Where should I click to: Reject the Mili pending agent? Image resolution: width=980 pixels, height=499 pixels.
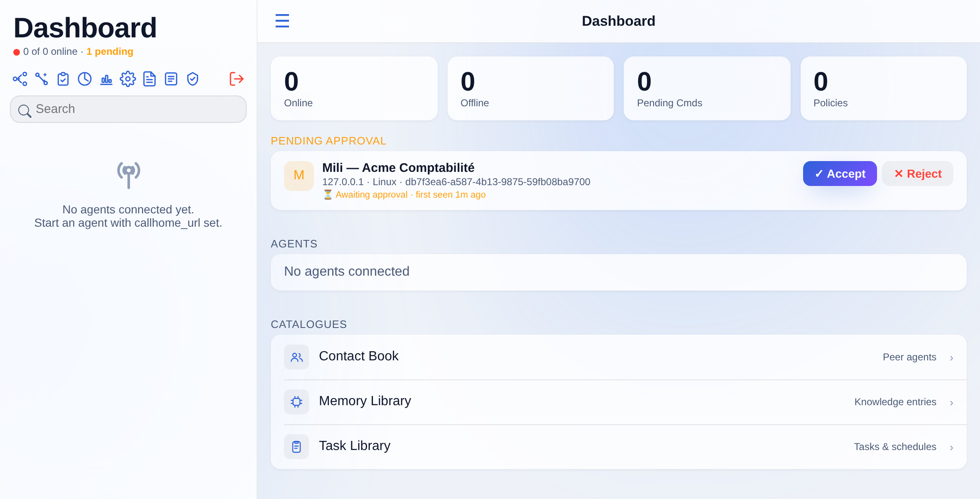point(918,174)
